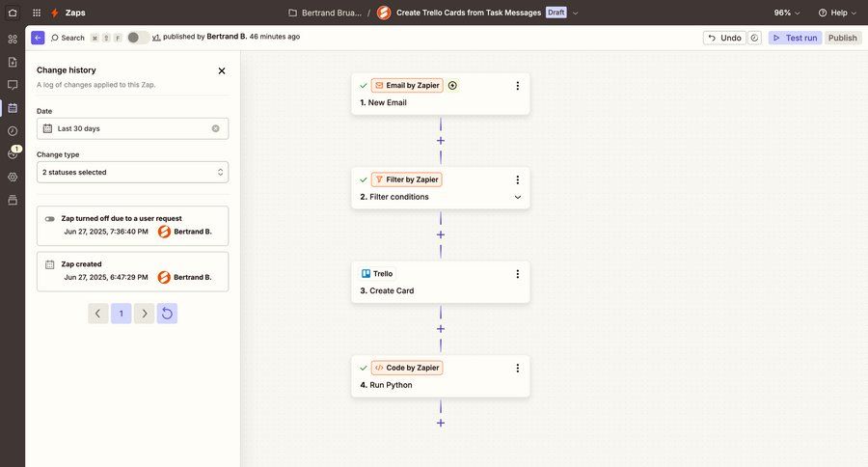This screenshot has width=868, height=467.
Task: Click the Zaps label in top bar
Action: pos(75,13)
